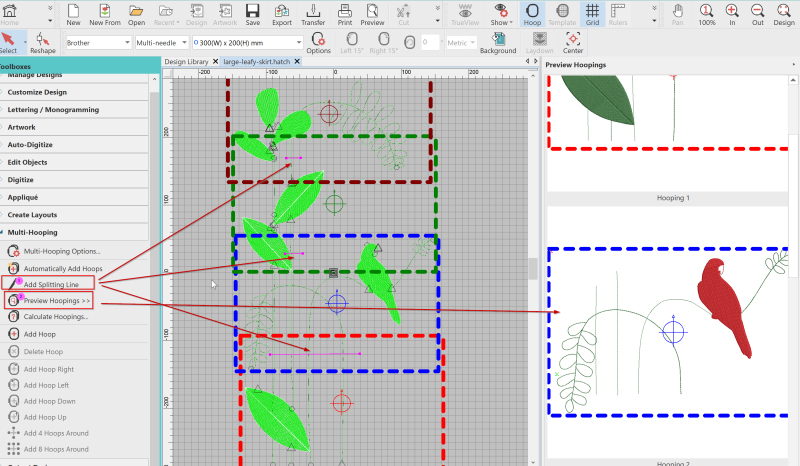Save the design with Save icon
This screenshot has height=466, width=800.
pos(253,14)
